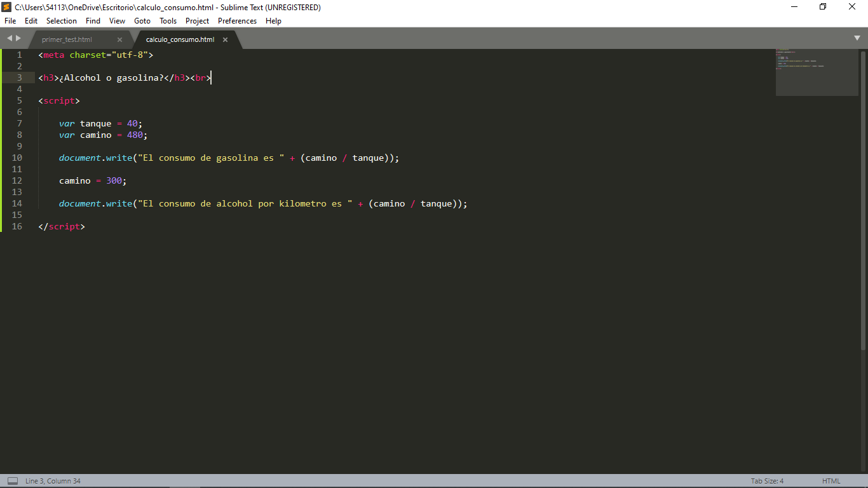Select the calculo_consumo.html tab
The image size is (868, 488).
(x=180, y=39)
